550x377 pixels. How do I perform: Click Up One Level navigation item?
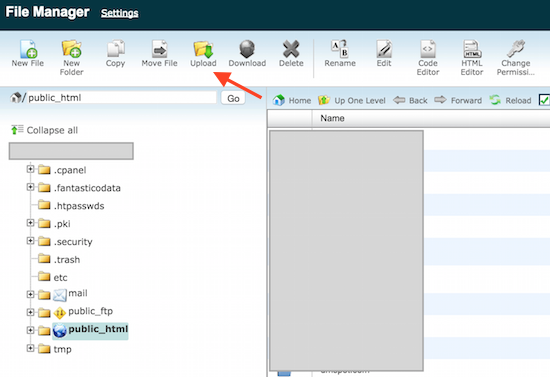[x=352, y=101]
